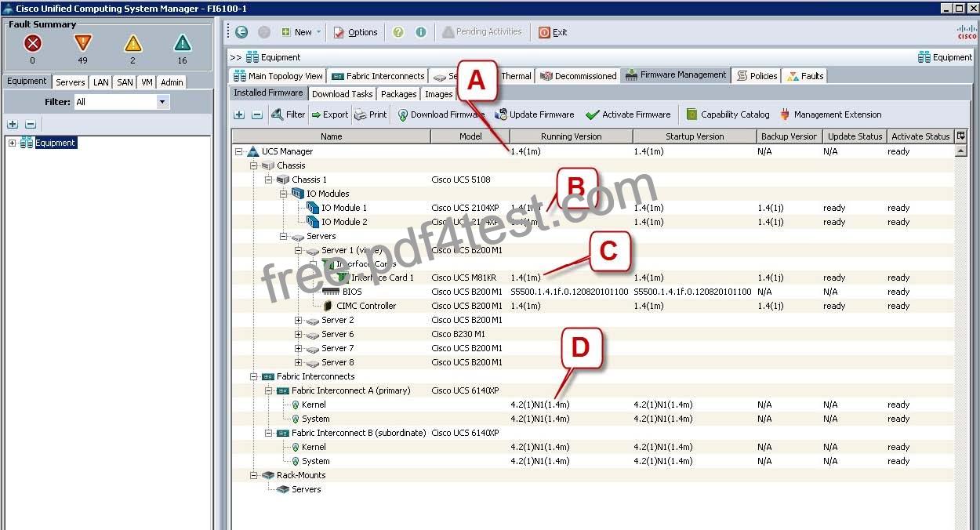Viewport: 980px width, 530px height.
Task: Open the Faults tab
Action: [805, 76]
